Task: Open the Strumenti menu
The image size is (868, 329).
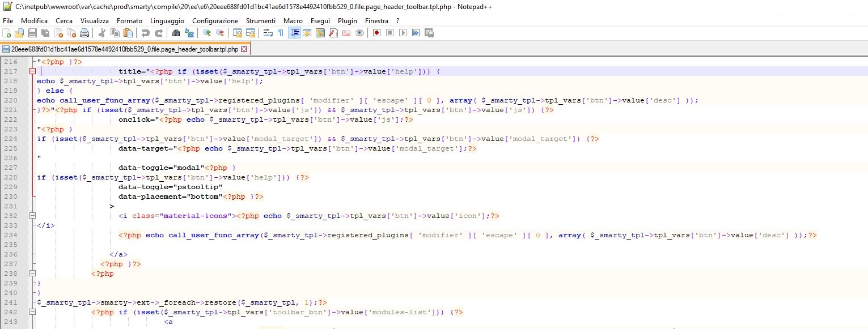Action: pyautogui.click(x=261, y=21)
